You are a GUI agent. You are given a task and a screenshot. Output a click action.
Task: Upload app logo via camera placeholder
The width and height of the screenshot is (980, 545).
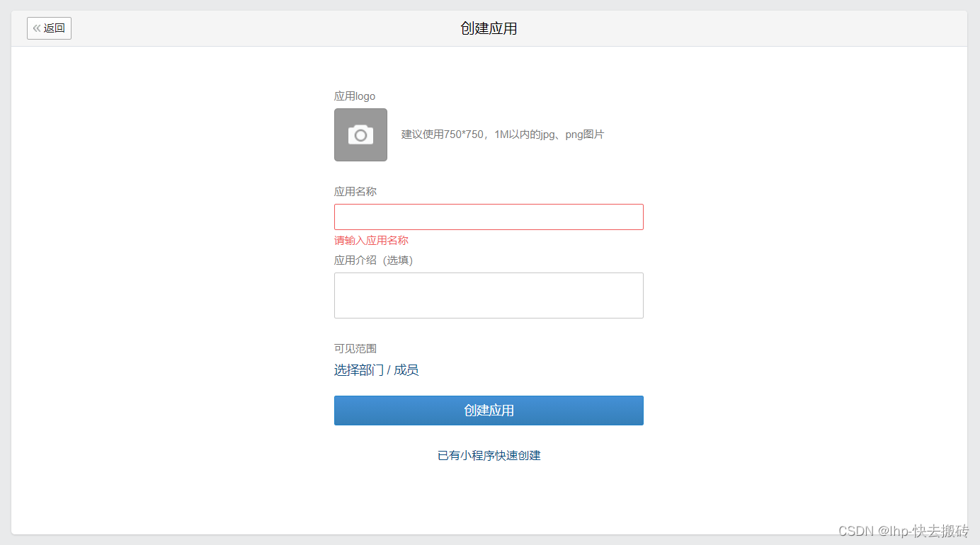click(x=360, y=134)
